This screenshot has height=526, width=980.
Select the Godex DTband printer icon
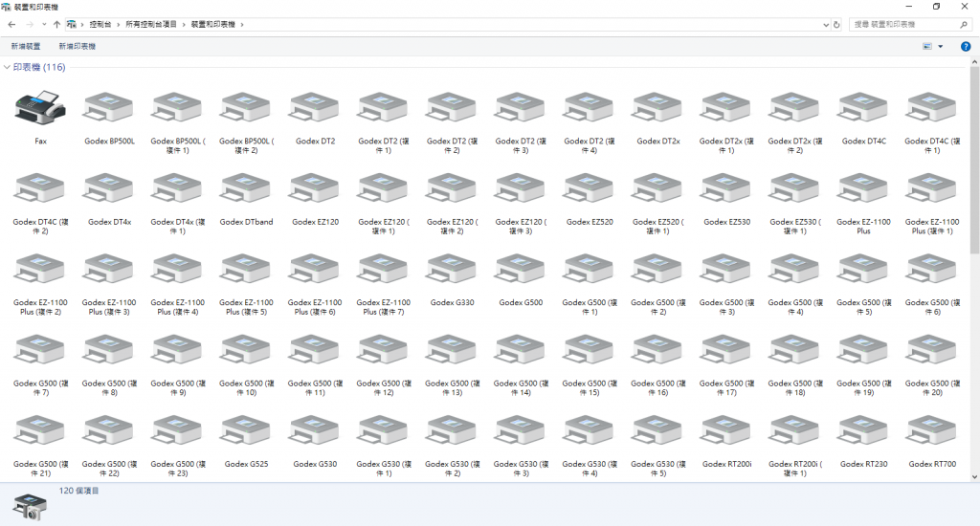[246, 188]
